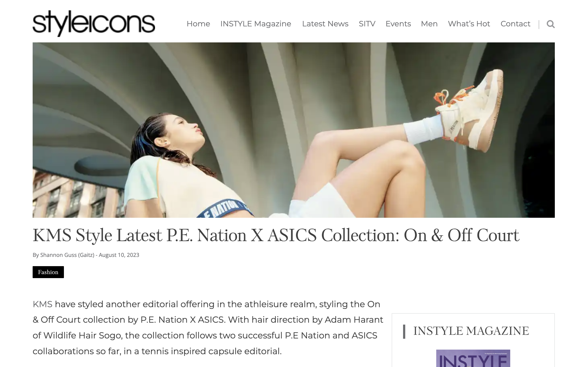Open the search magnifier icon
Image resolution: width=588 pixels, height=367 pixels.
(550, 24)
